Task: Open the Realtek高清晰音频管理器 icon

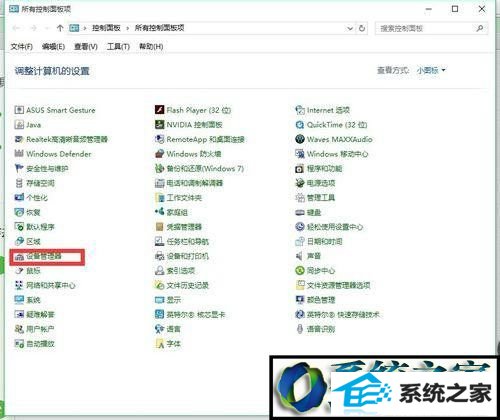Action: (x=19, y=139)
